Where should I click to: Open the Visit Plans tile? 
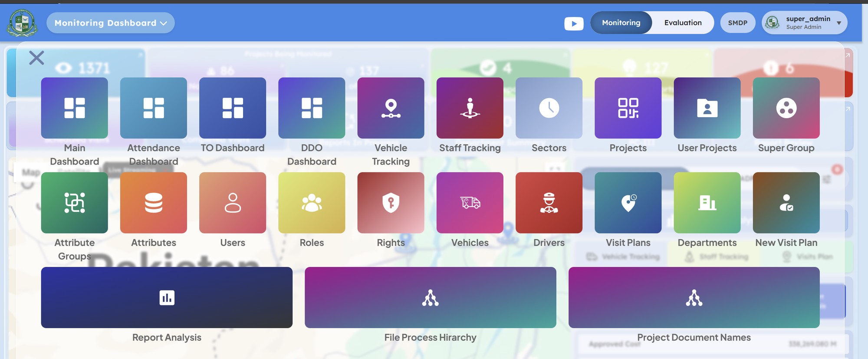[x=628, y=203]
